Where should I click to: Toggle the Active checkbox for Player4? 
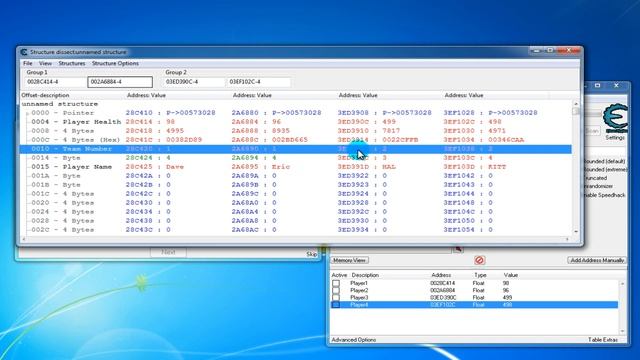(x=336, y=305)
